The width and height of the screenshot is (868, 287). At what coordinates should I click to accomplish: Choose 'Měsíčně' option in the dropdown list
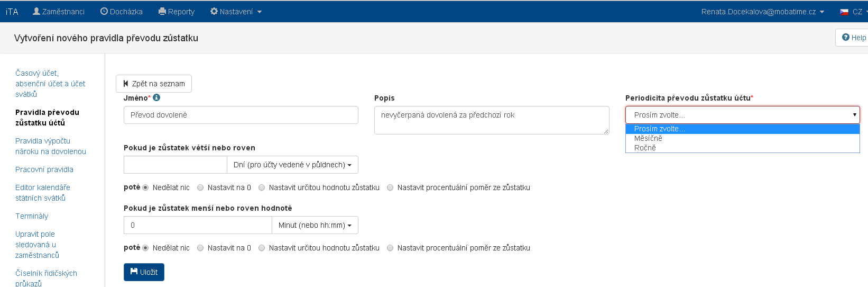(x=648, y=138)
